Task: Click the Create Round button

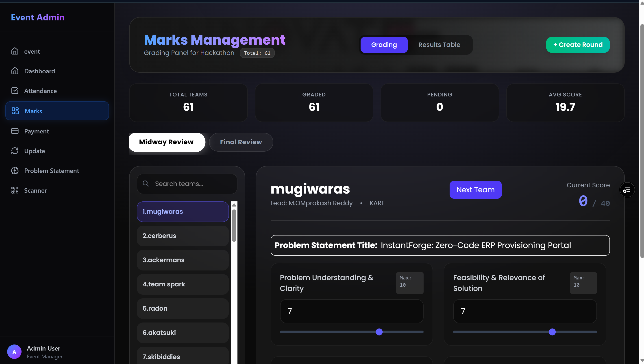Action: pyautogui.click(x=577, y=45)
